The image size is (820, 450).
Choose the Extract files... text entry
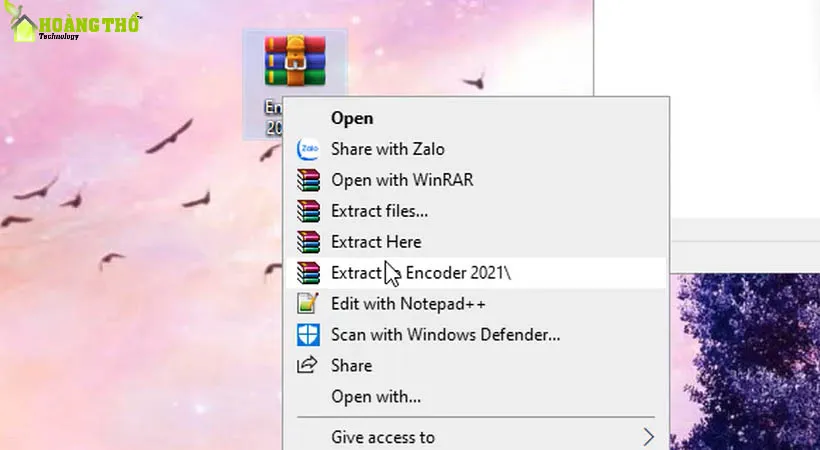[x=379, y=211]
